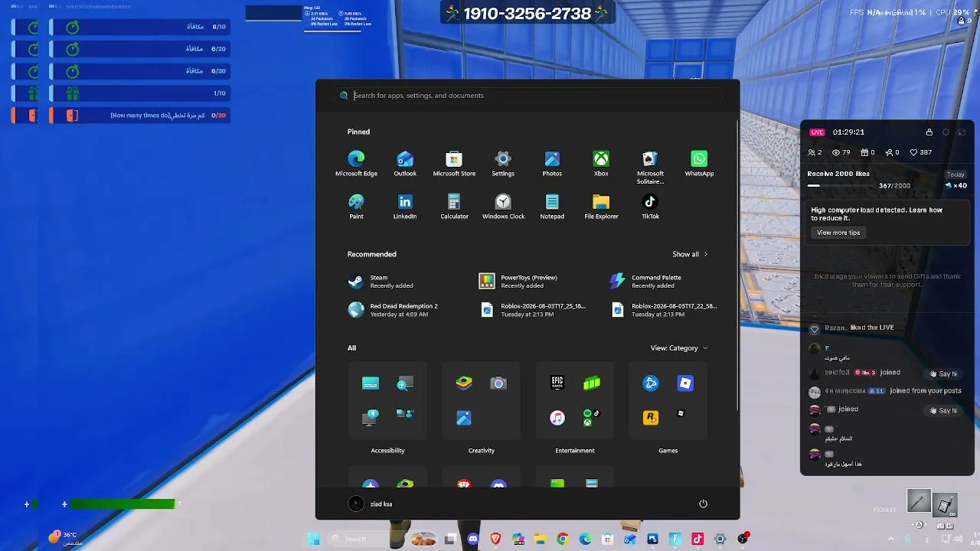The image size is (980, 551).
Task: Click the power button in Start menu
Action: click(703, 504)
